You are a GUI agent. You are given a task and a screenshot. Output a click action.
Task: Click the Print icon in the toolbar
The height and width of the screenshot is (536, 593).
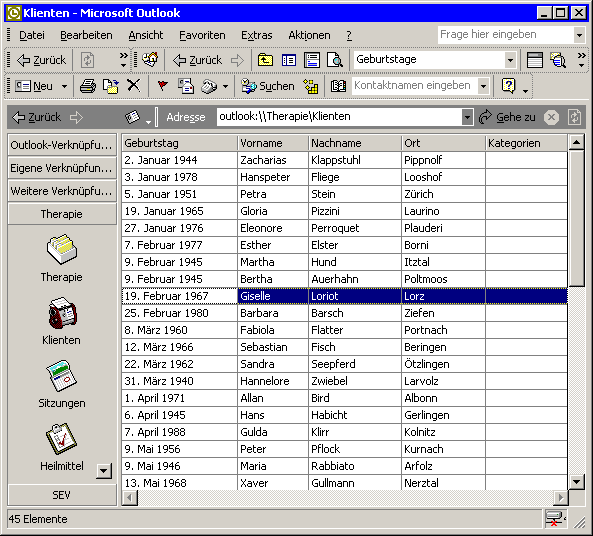pos(87,86)
